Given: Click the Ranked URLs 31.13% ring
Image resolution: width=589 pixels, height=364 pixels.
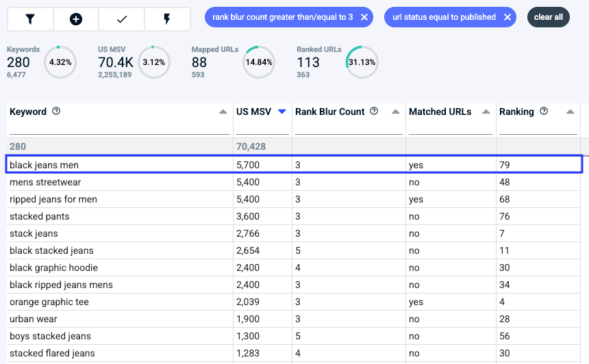Looking at the screenshot, I should click(361, 63).
